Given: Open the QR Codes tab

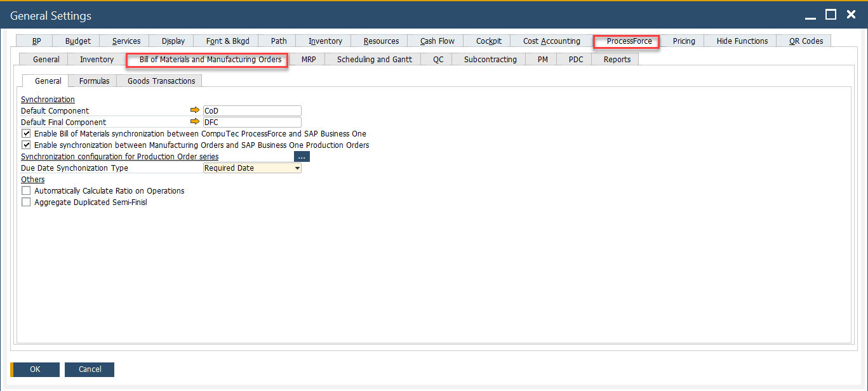Looking at the screenshot, I should click(x=803, y=40).
